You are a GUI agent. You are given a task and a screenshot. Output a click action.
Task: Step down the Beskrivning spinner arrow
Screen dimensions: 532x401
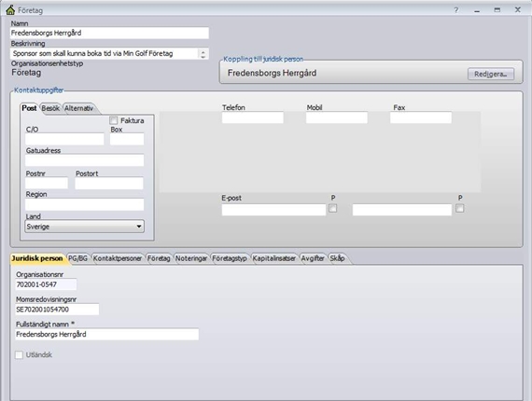click(203, 56)
